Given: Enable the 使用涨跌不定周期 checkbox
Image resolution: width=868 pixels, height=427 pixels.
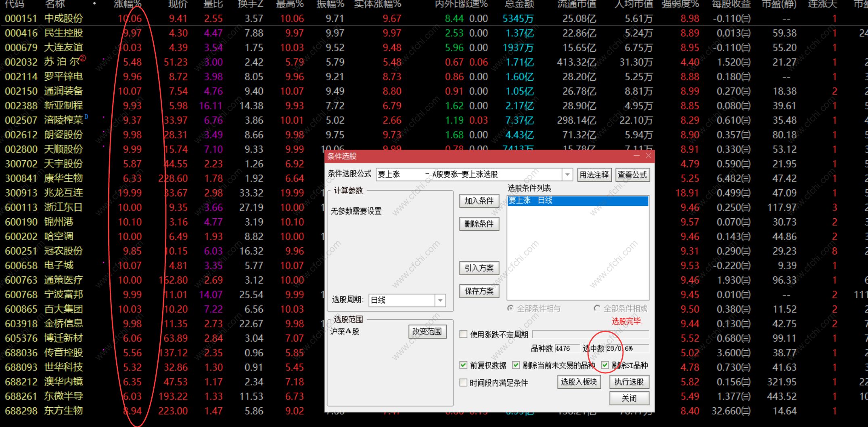Looking at the screenshot, I should 464,335.
